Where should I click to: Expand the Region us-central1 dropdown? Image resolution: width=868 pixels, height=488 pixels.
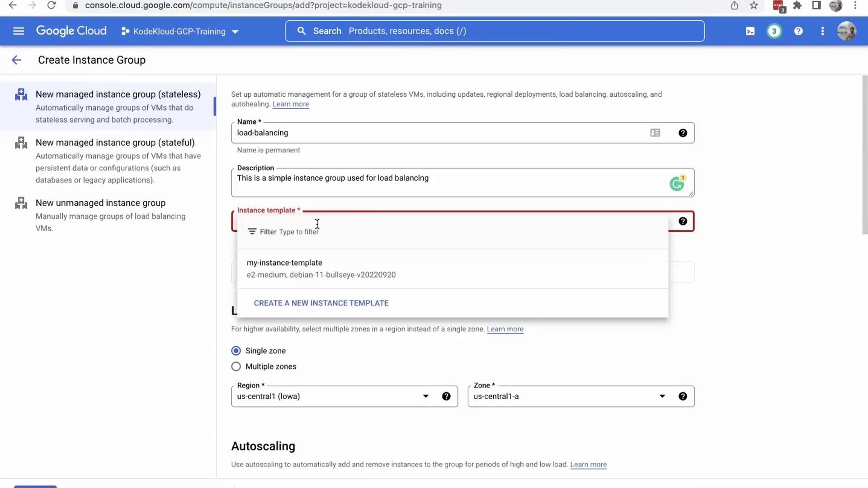425,396
